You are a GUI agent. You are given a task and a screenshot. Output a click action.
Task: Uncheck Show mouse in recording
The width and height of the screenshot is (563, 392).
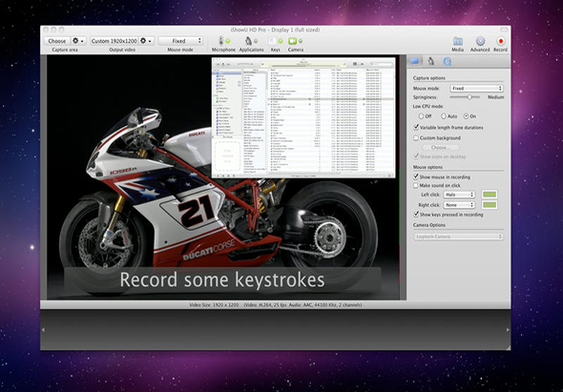tap(416, 176)
